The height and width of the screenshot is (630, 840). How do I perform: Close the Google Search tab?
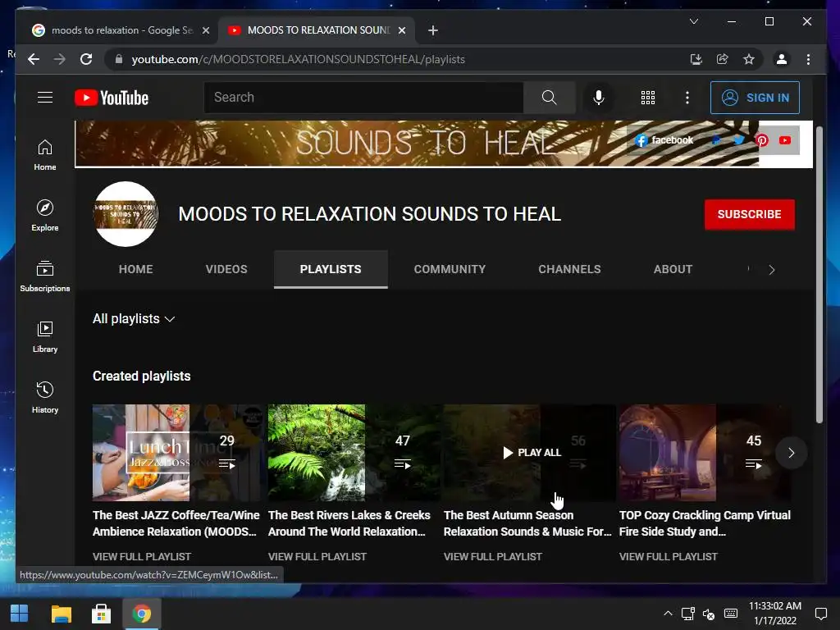click(x=206, y=30)
